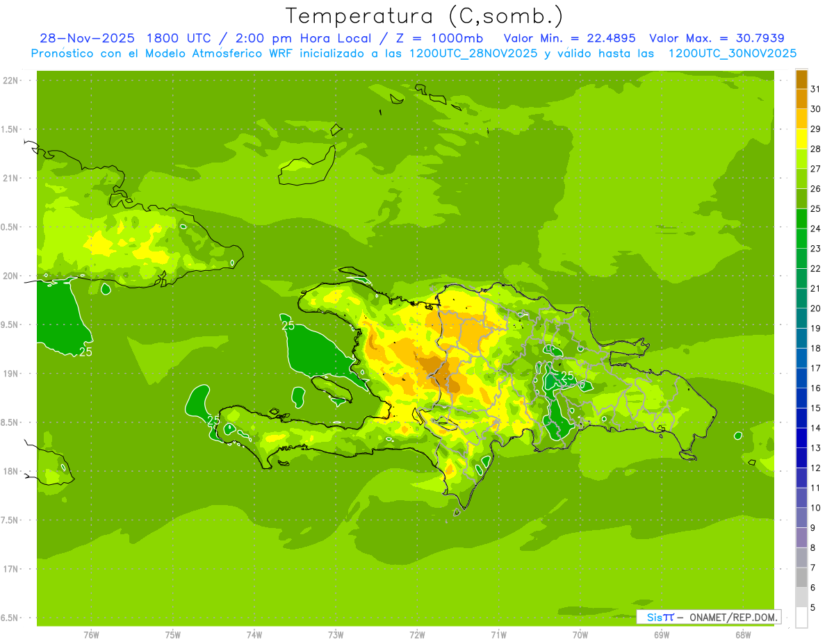Click the "9.5N" latitude axis label
Screen dimensions: 834x644
click(10, 324)
